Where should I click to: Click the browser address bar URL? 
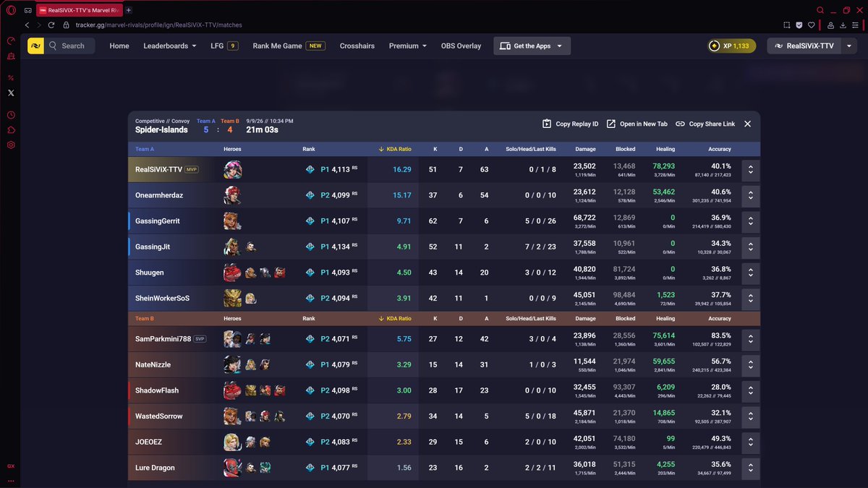[158, 25]
